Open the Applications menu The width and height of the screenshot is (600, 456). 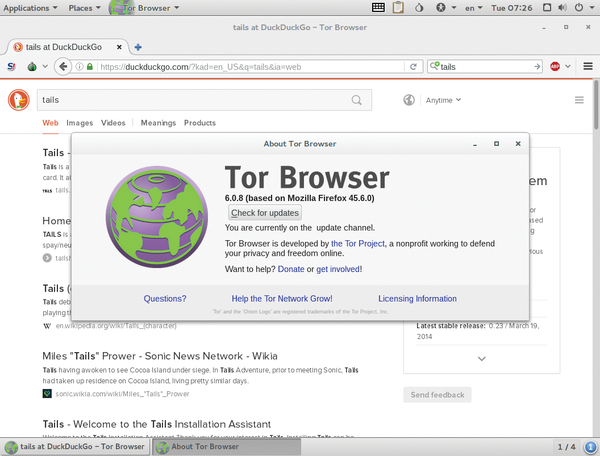click(x=32, y=8)
